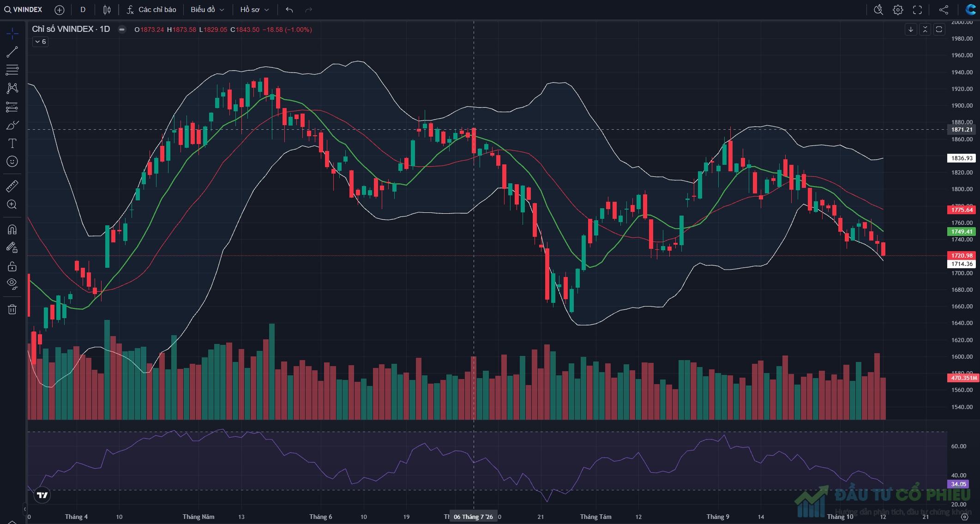Open time axis settings gear at bottom right
This screenshot has width=980, height=524.
[x=965, y=517]
